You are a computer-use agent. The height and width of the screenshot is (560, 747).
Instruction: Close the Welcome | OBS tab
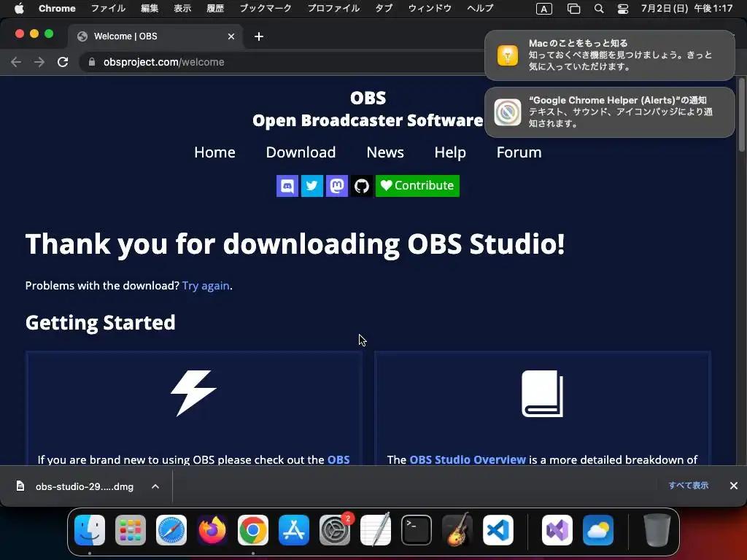point(231,36)
